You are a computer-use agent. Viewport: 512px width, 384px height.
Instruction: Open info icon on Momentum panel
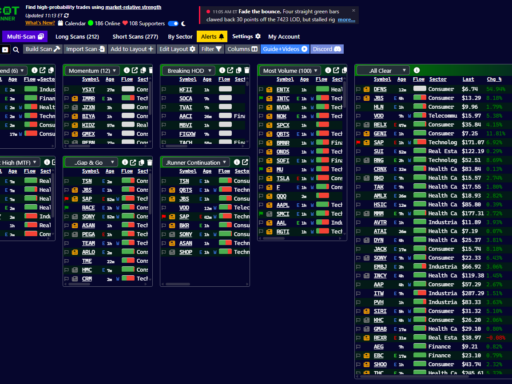pyautogui.click(x=127, y=70)
